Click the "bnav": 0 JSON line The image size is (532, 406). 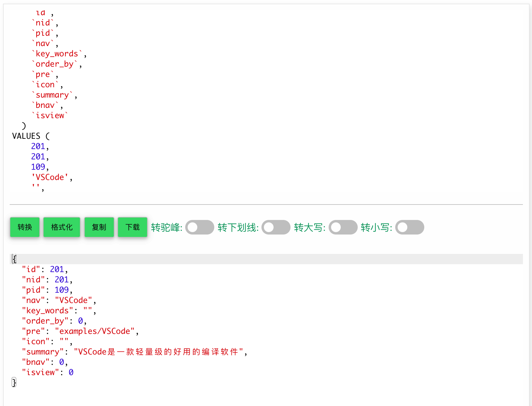pos(45,362)
